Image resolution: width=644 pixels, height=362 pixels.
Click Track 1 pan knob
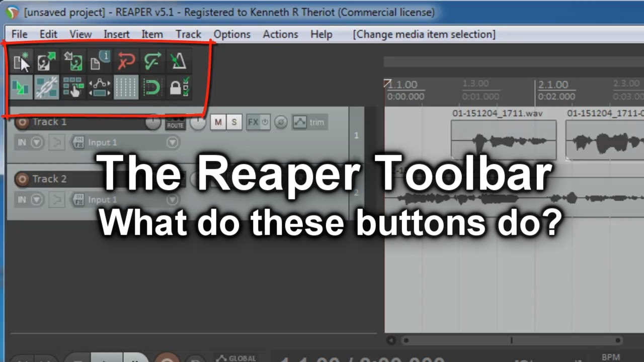tap(198, 122)
